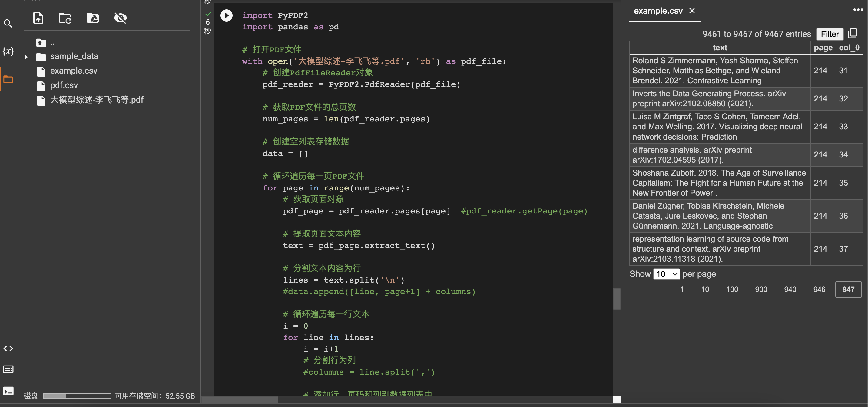This screenshot has height=407, width=868.
Task: Expand the sample_data folder
Action: (x=26, y=57)
